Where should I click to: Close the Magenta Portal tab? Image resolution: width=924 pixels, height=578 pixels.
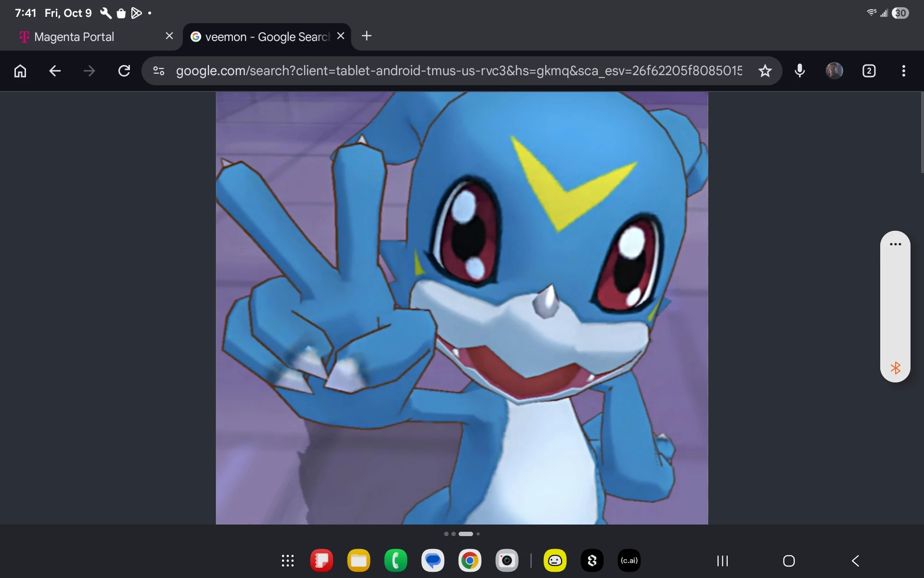[x=169, y=36]
